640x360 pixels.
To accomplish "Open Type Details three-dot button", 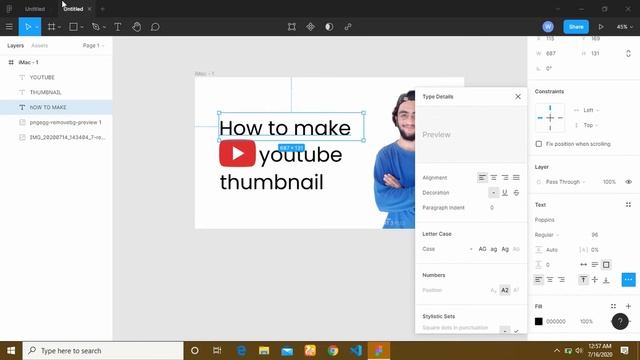I will [x=629, y=280].
